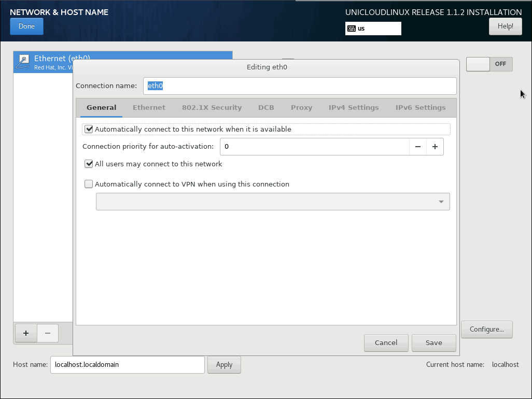Viewport: 532px width, 399px height.
Task: Decrease connection priority with minus
Action: coord(417,147)
